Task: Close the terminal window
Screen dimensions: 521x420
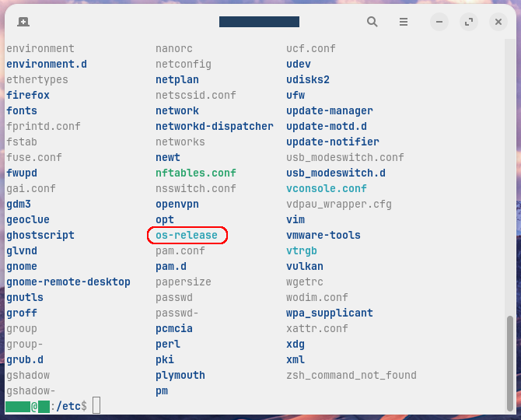Action: (x=498, y=22)
